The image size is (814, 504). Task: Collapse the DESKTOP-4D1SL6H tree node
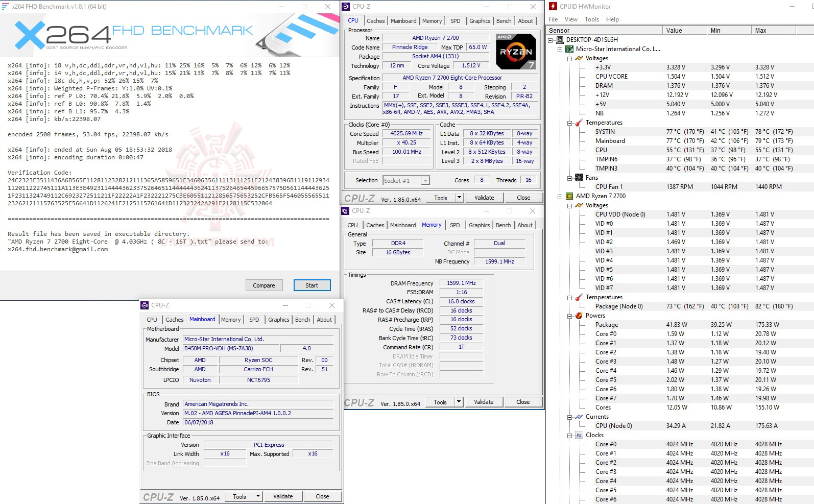tap(550, 40)
